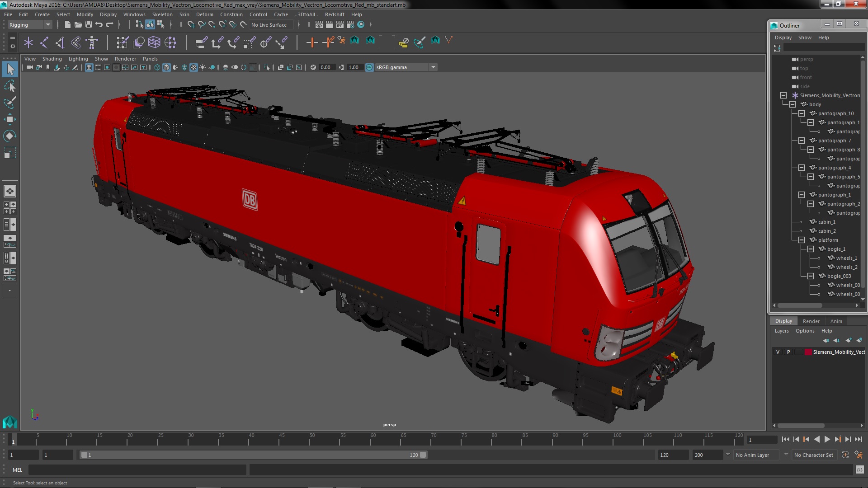This screenshot has height=488, width=868.
Task: Collapse the bogie_1 node
Action: coord(811,249)
